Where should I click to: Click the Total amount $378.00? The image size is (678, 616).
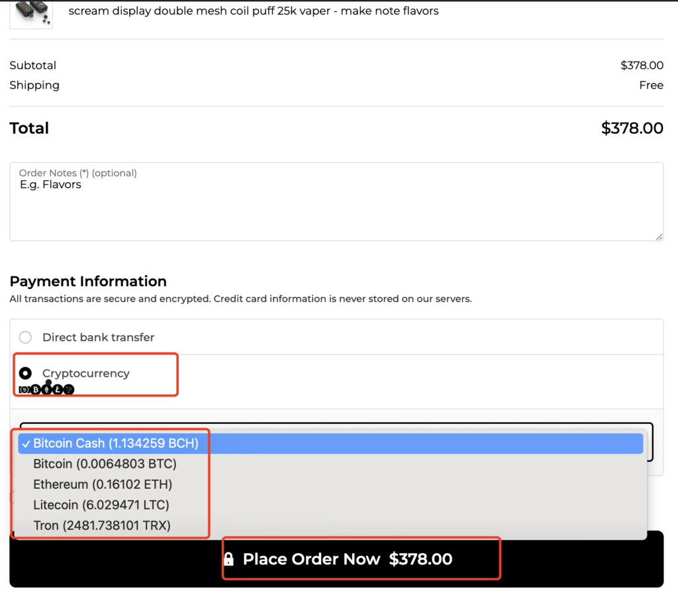click(632, 128)
